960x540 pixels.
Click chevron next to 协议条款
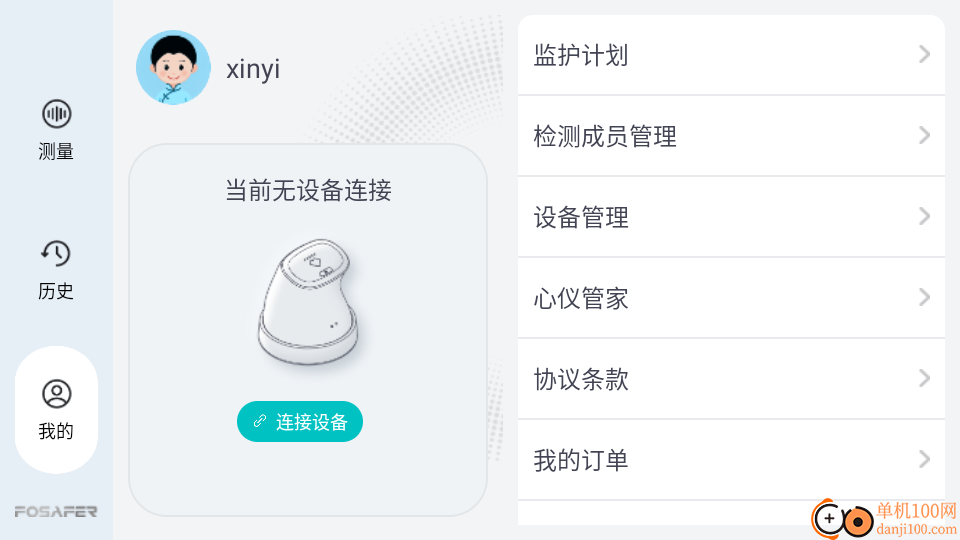(x=924, y=379)
